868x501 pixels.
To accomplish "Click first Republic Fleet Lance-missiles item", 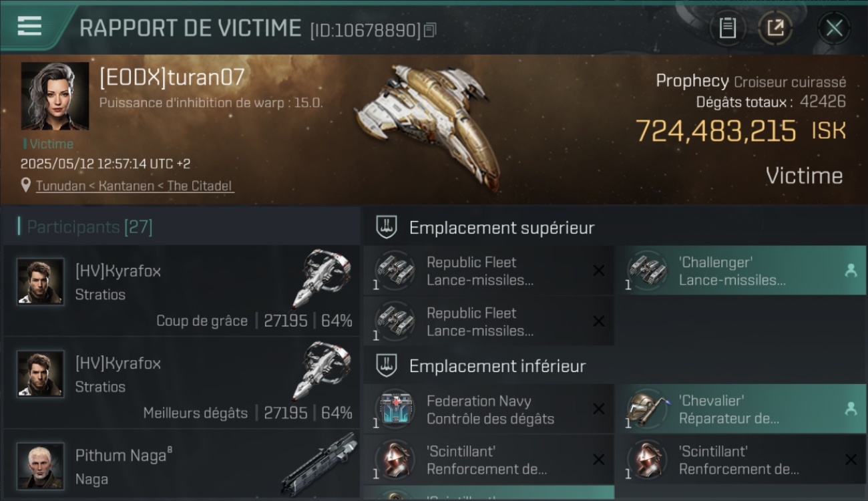I will (x=489, y=271).
